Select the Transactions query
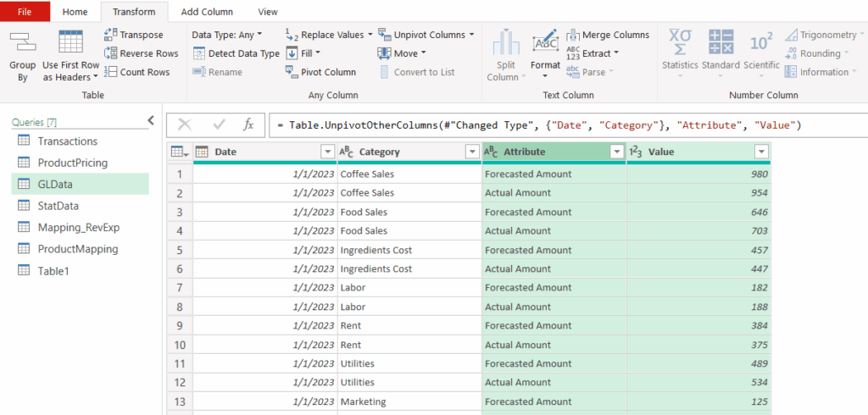 point(81,141)
